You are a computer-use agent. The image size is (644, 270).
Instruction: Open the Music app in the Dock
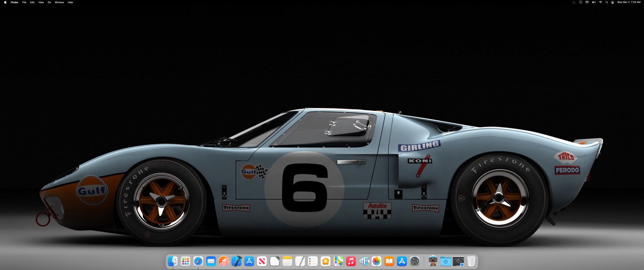351,261
